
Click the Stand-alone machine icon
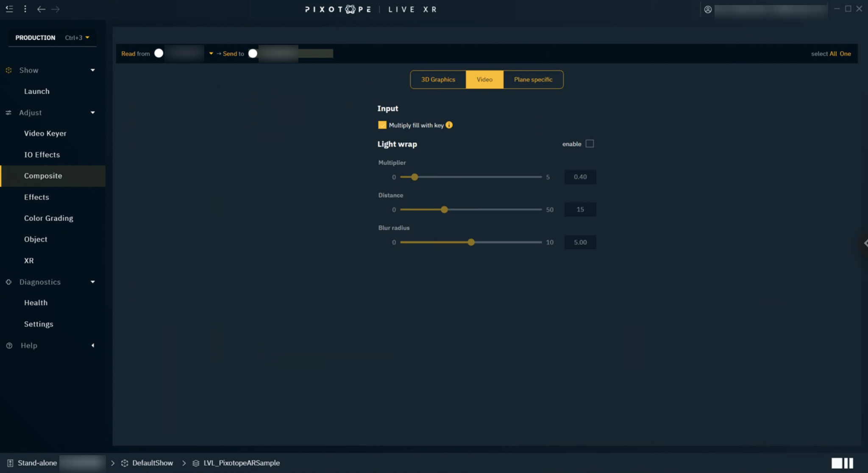pos(10,463)
